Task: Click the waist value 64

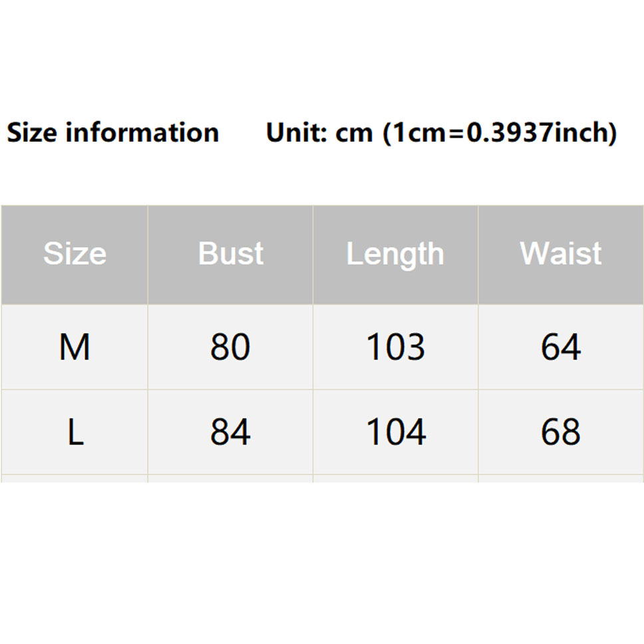Action: coord(560,347)
